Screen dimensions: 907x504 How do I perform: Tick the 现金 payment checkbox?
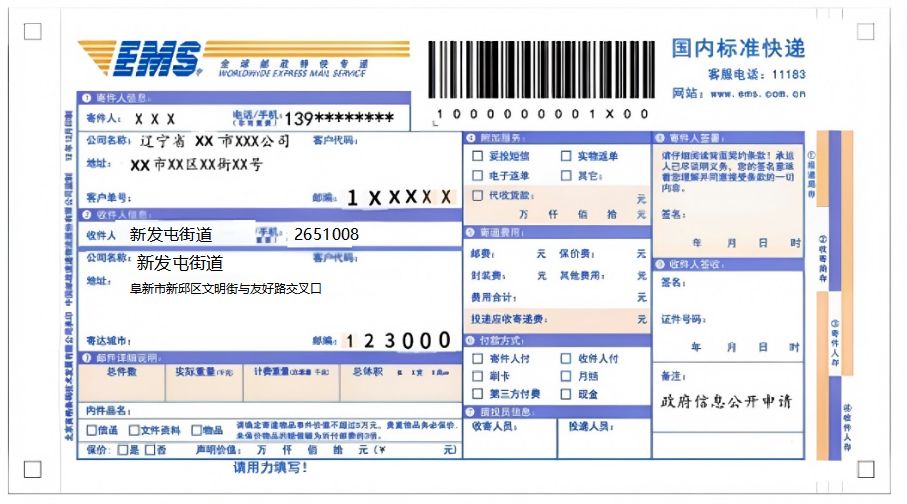tap(566, 394)
